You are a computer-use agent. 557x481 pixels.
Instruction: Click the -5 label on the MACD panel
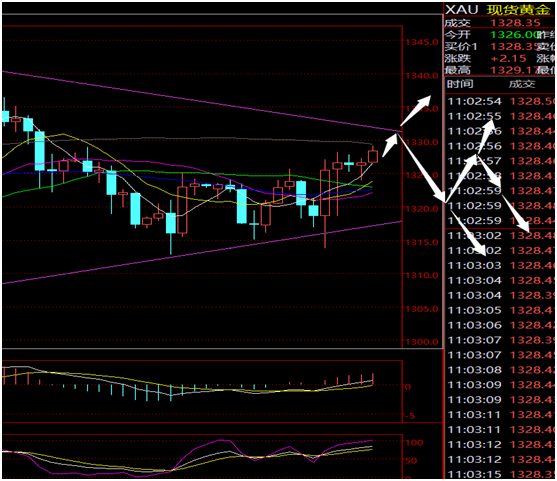pos(410,416)
